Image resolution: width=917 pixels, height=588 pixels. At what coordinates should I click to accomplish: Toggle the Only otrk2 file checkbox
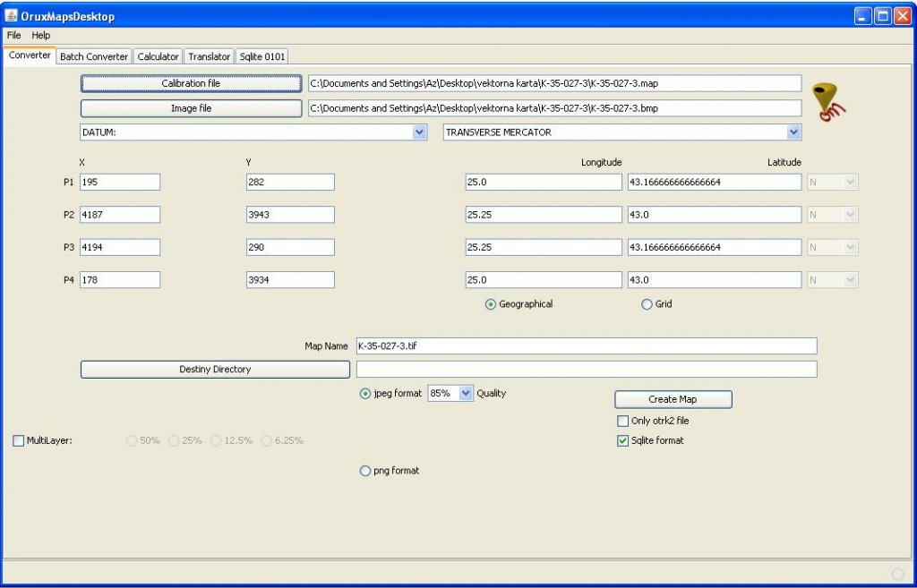click(x=623, y=421)
